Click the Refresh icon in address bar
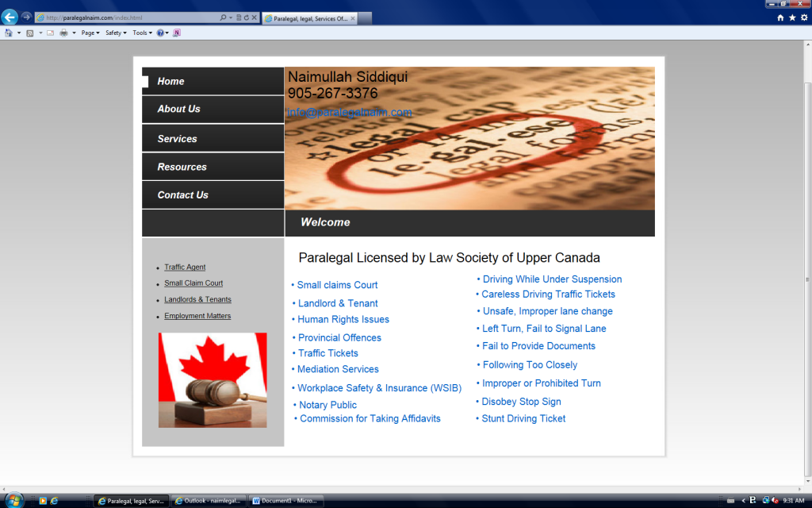This screenshot has width=812, height=508. click(x=247, y=17)
